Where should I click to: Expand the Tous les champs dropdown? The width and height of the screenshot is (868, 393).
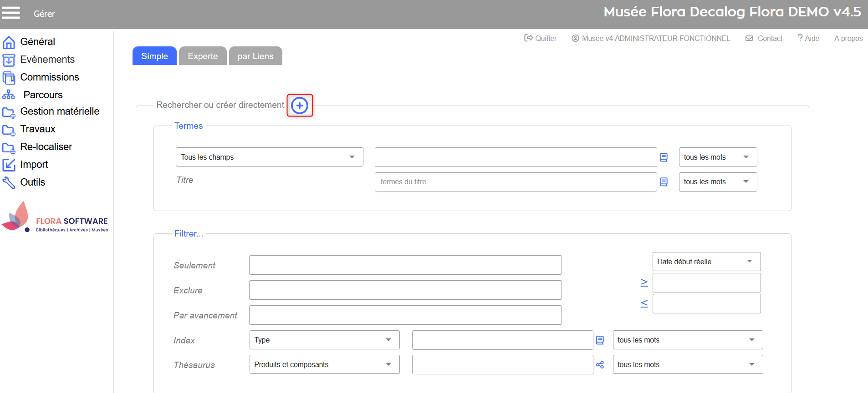click(x=269, y=157)
